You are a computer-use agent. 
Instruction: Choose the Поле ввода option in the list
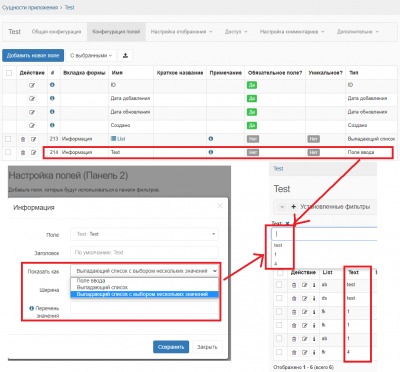pos(144,281)
